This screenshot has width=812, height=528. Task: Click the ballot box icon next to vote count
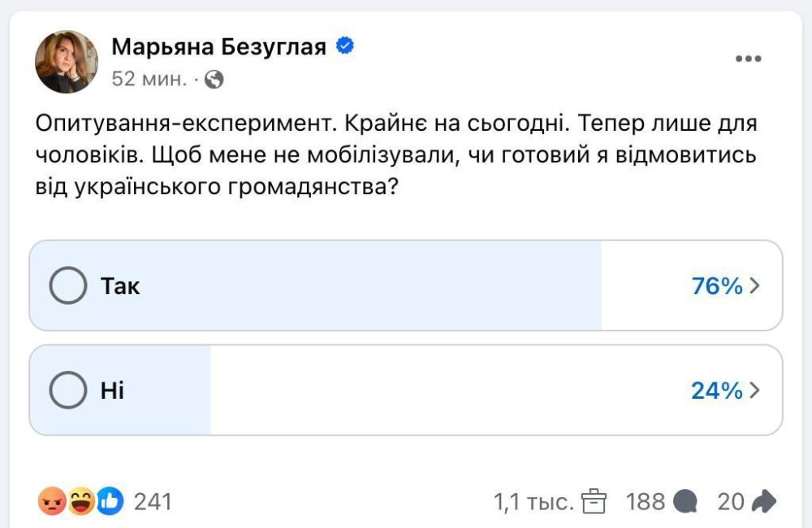click(595, 502)
